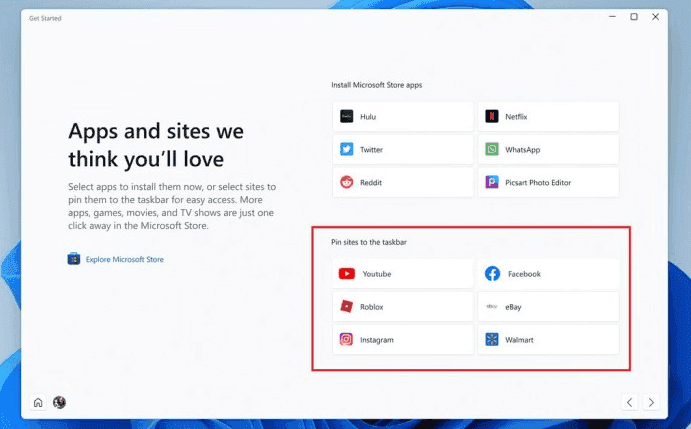Click the Netflix app icon
This screenshot has height=429, width=691.
click(492, 116)
